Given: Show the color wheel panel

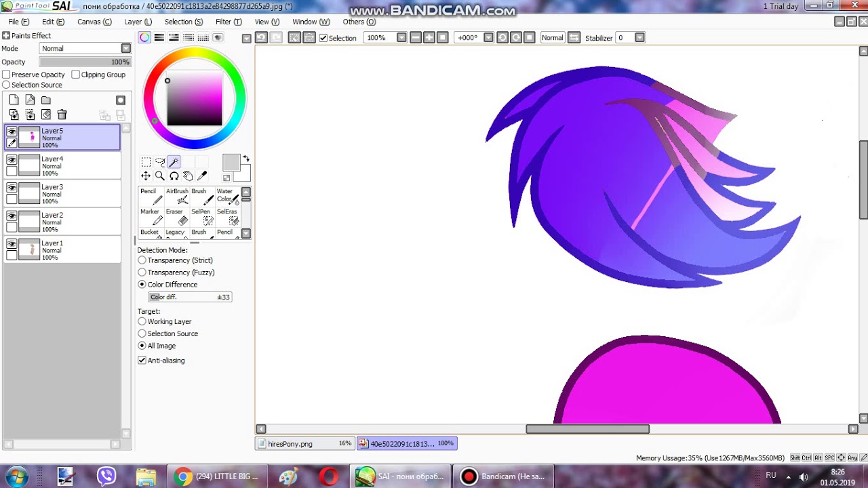Looking at the screenshot, I should [144, 38].
